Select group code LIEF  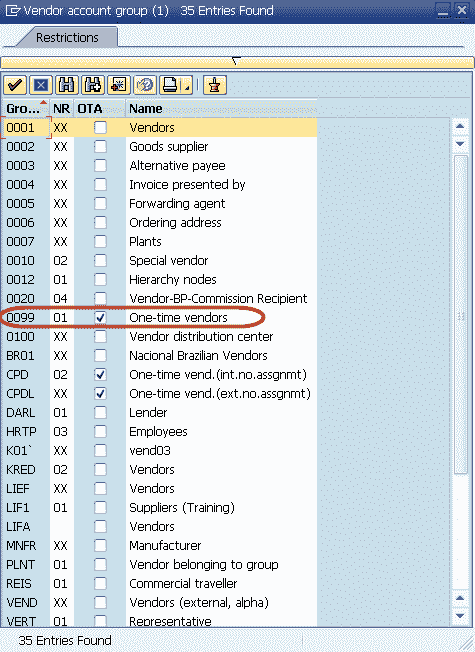coord(17,489)
